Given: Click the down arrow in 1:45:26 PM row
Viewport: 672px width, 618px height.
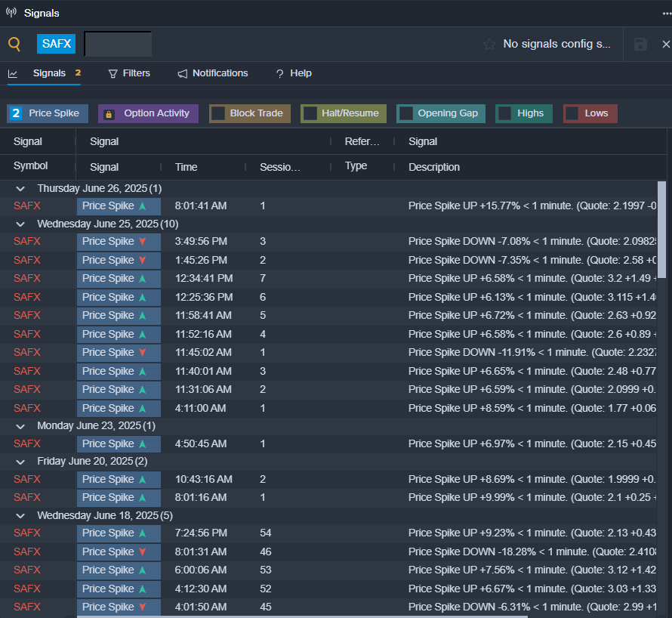Looking at the screenshot, I should (x=142, y=260).
